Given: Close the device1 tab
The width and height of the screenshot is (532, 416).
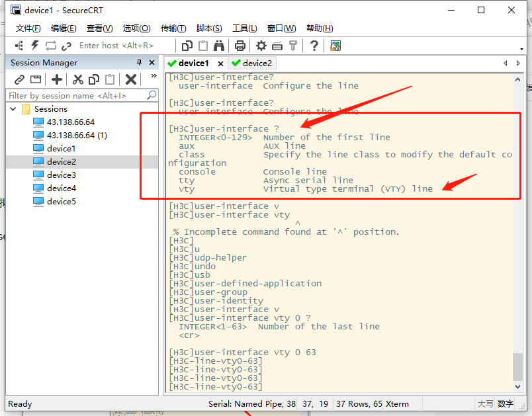Looking at the screenshot, I should [x=220, y=63].
